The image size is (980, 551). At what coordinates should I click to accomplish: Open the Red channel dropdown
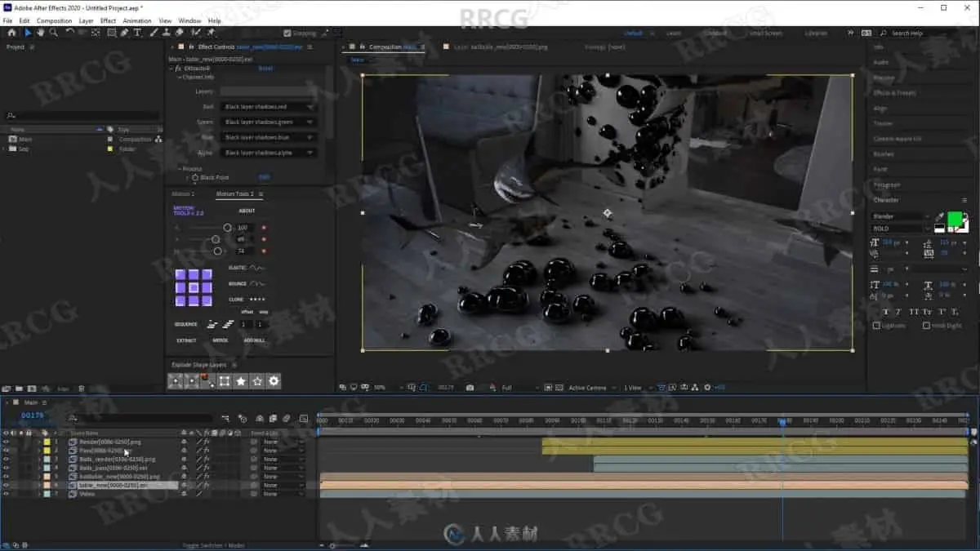[x=269, y=107]
